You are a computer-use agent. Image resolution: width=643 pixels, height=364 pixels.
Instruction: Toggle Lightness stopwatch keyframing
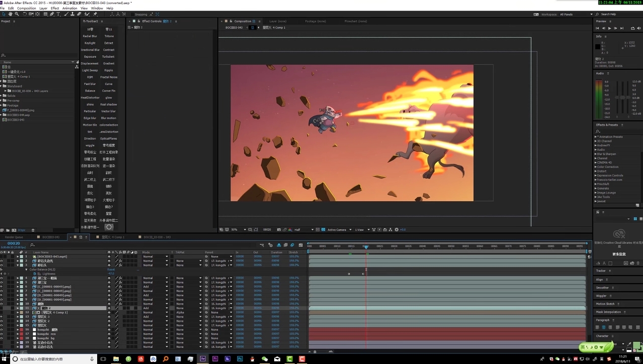[34, 274]
